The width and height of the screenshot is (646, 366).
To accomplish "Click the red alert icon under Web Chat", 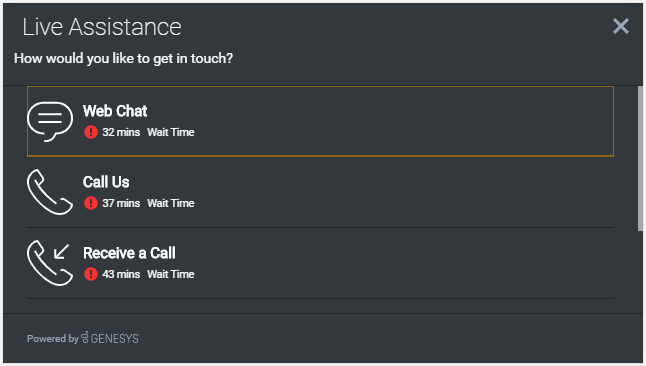I will click(91, 132).
